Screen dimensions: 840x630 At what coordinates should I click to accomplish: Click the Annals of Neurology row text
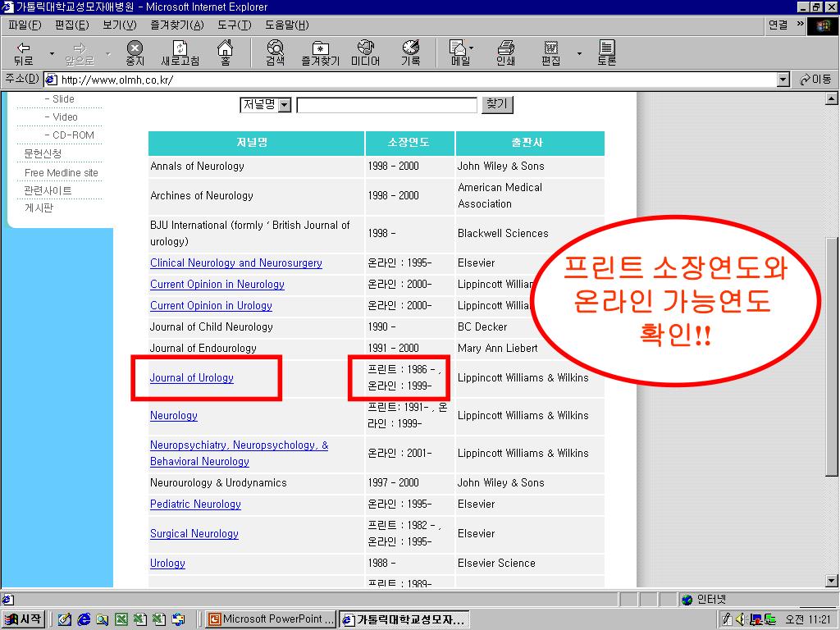197,166
